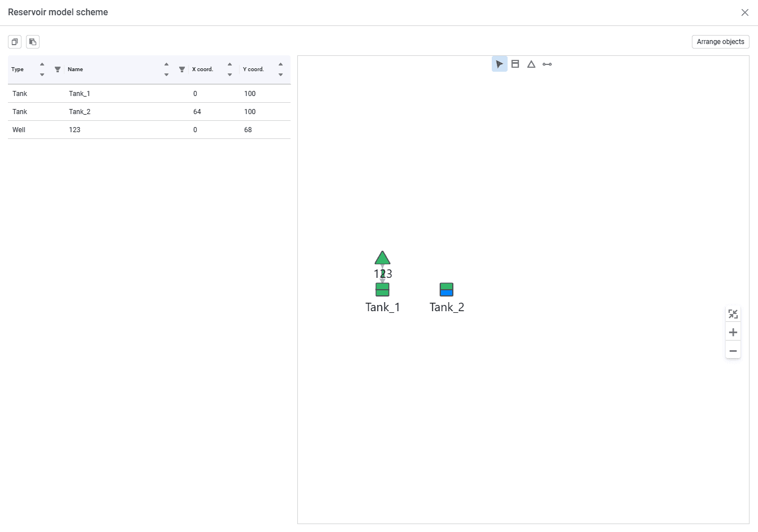Click the Name column header label

(x=75, y=69)
